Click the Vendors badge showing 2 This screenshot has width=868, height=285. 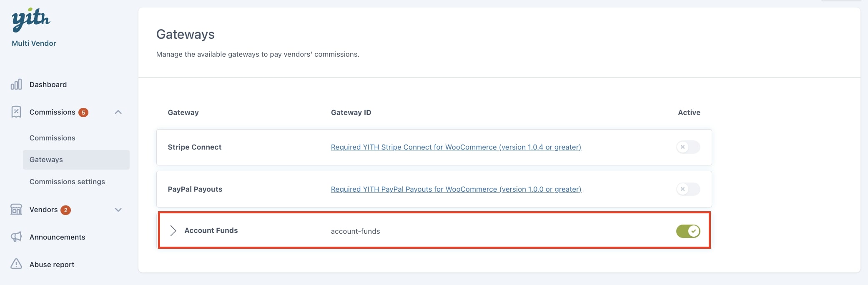click(65, 210)
